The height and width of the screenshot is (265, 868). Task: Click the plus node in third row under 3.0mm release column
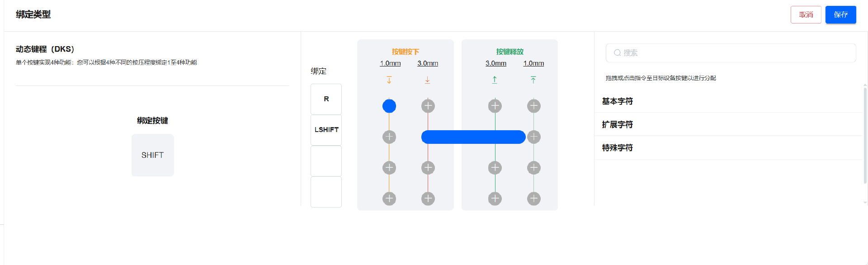click(495, 168)
